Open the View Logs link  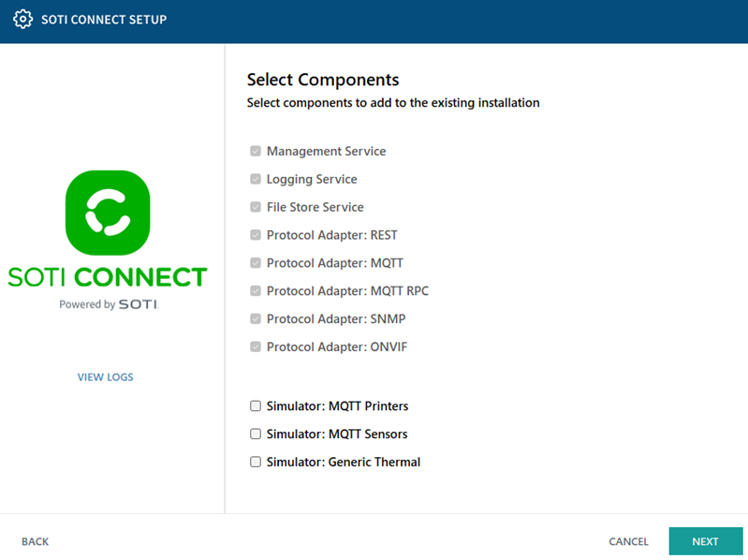click(x=105, y=377)
